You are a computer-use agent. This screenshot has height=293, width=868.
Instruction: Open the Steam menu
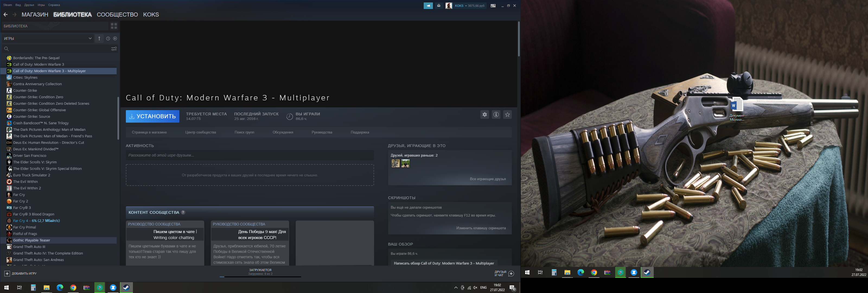7,5
